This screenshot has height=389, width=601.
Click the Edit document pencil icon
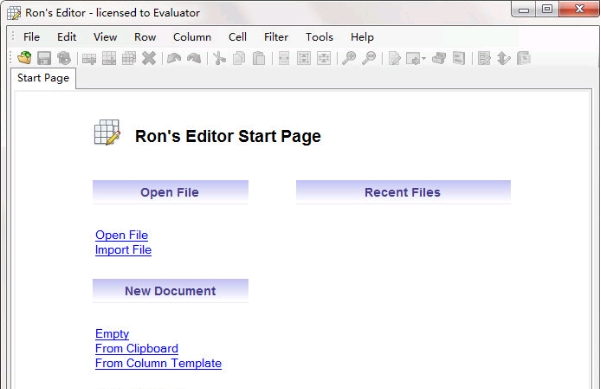tap(394, 58)
